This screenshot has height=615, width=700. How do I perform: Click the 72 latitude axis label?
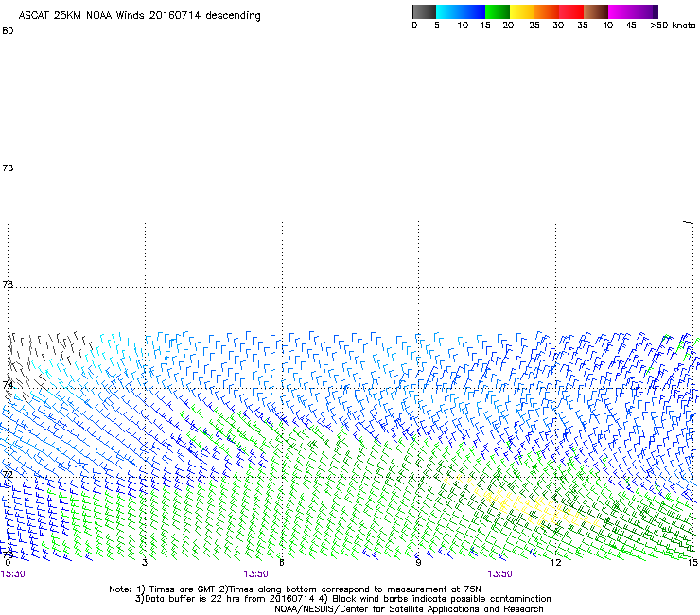pos(8,474)
